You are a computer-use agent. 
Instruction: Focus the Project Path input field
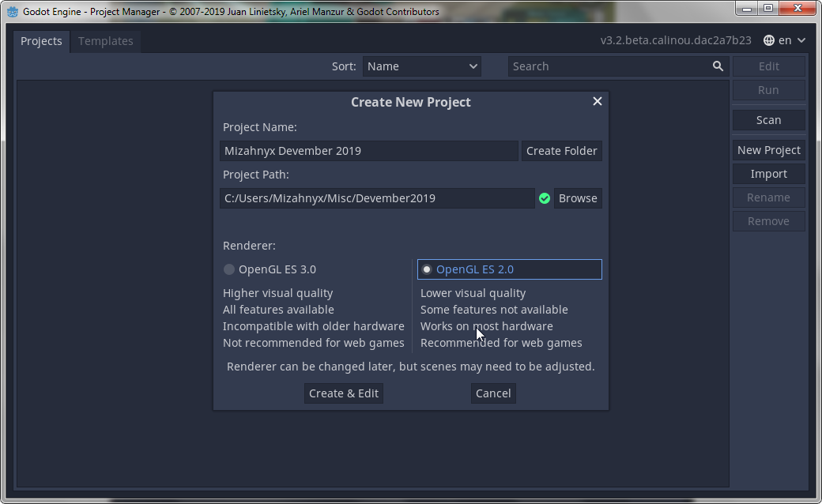point(377,198)
